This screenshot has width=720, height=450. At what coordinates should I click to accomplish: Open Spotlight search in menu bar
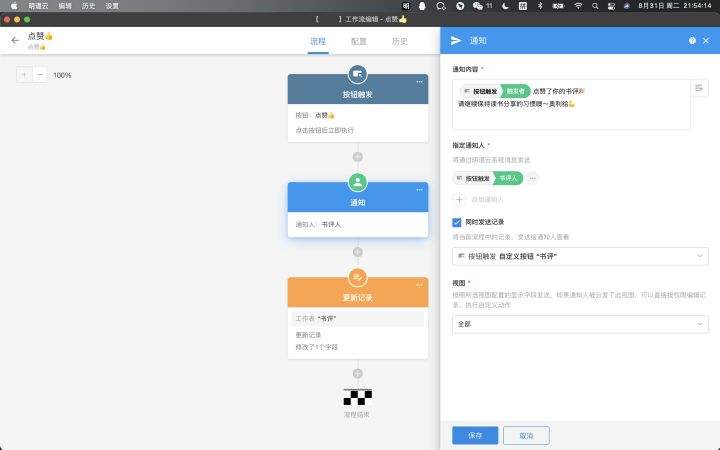(x=595, y=6)
